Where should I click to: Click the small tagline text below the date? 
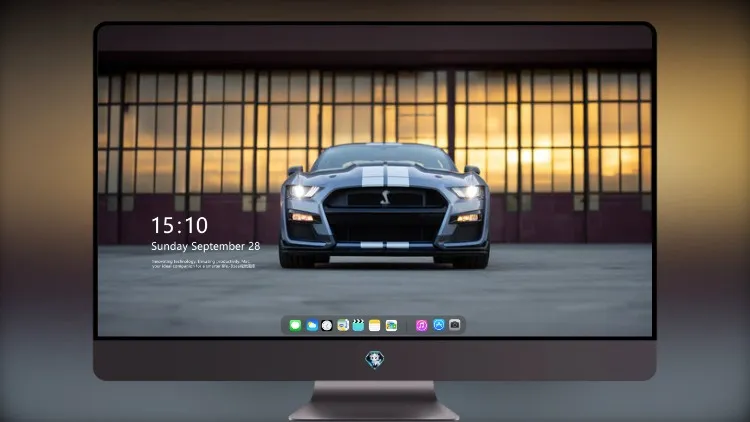[x=203, y=264]
